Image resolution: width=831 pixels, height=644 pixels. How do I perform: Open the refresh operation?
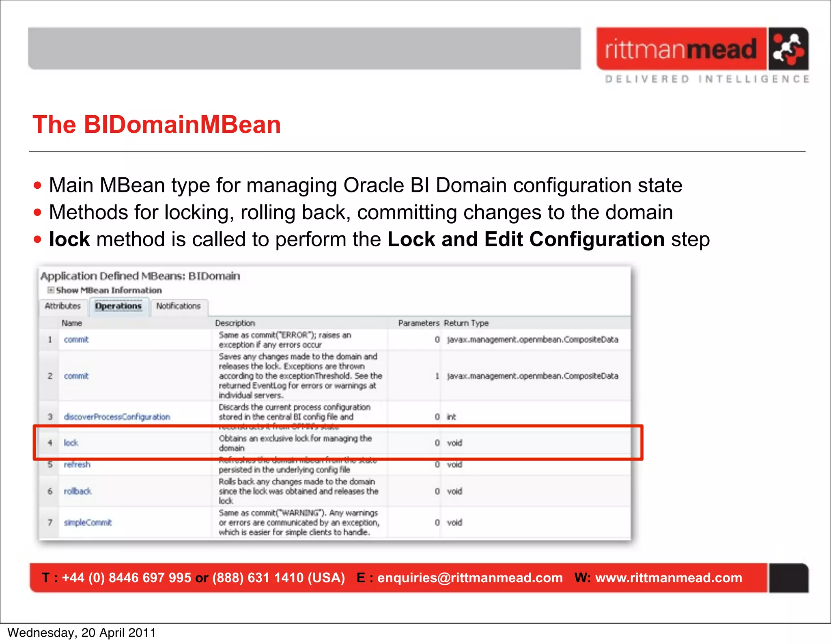77,464
